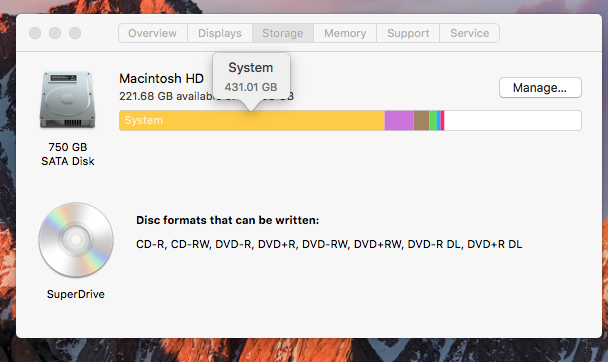608x362 pixels.
Task: Click the SuperDrive disc icon
Action: coord(76,240)
